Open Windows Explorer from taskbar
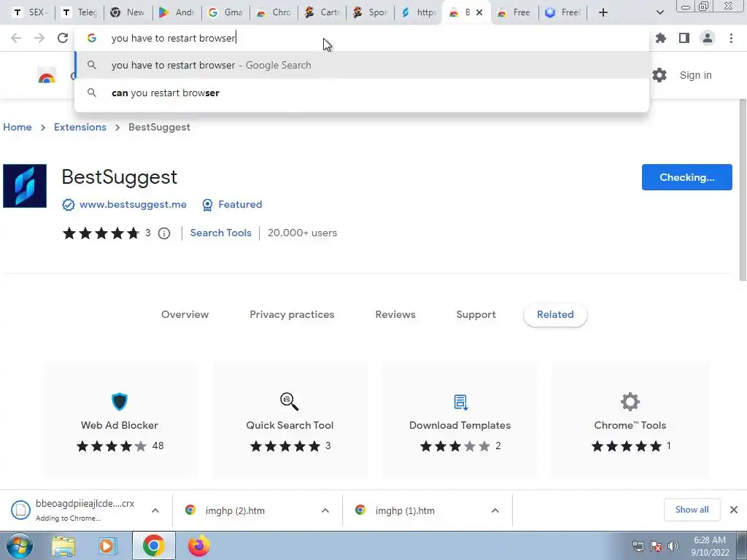 pyautogui.click(x=63, y=546)
